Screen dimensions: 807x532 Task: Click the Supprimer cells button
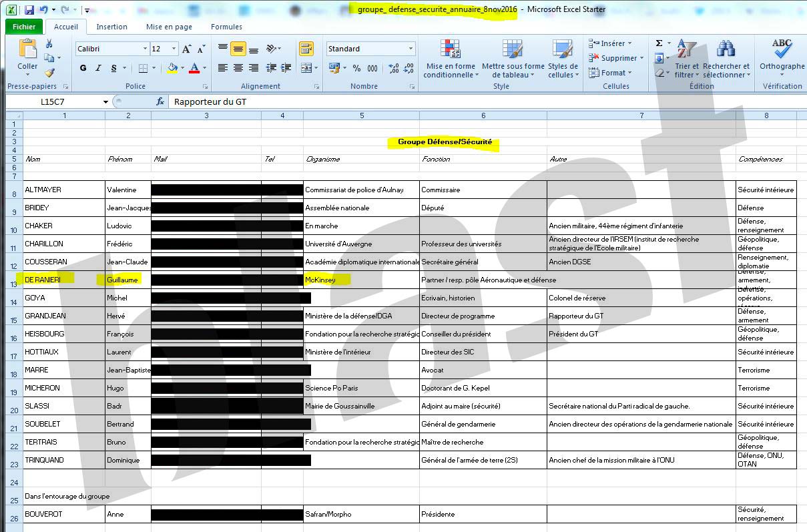pos(616,58)
